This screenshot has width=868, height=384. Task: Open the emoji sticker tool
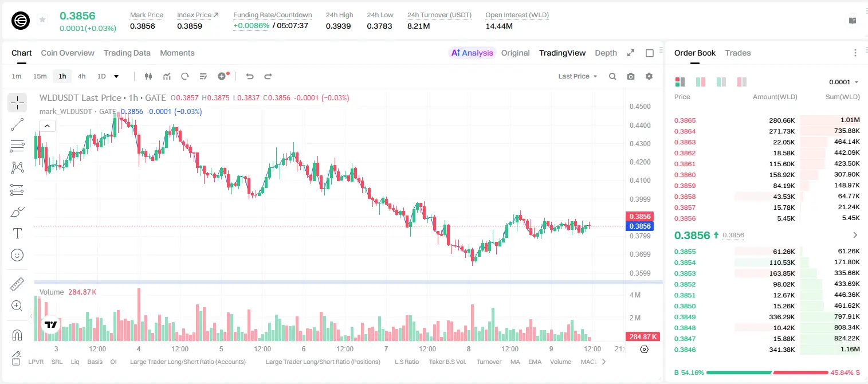17,255
